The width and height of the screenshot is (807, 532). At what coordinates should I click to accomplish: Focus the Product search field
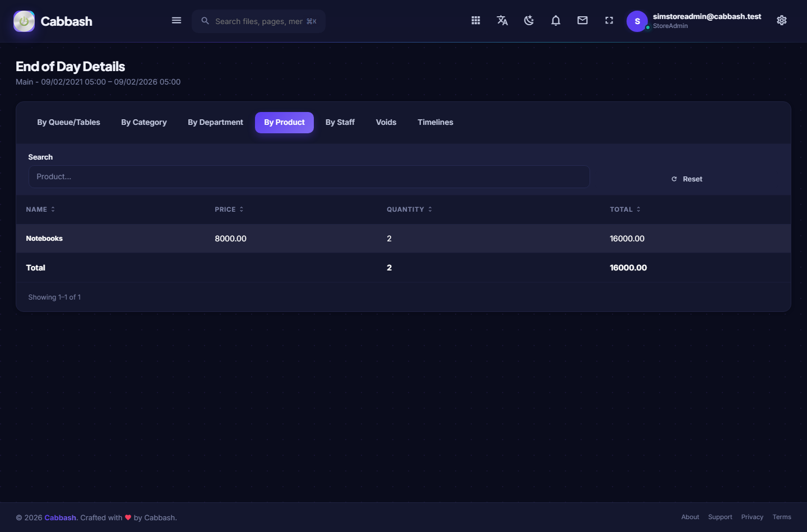coord(309,176)
